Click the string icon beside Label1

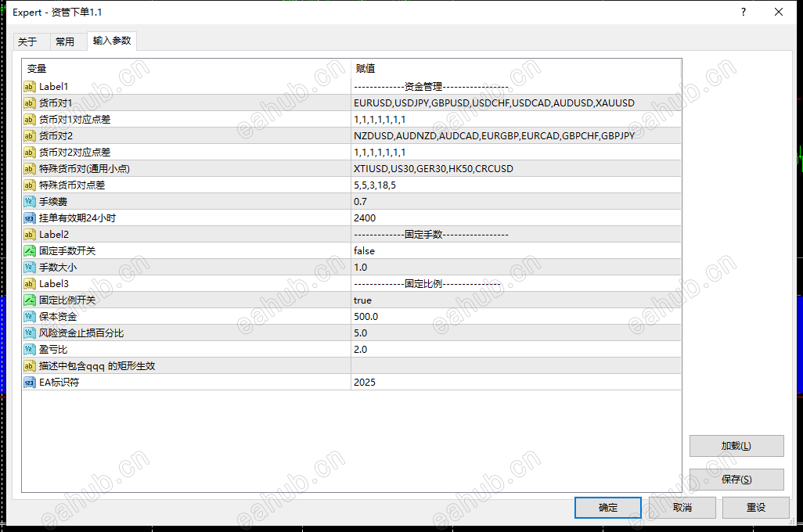pyautogui.click(x=29, y=87)
